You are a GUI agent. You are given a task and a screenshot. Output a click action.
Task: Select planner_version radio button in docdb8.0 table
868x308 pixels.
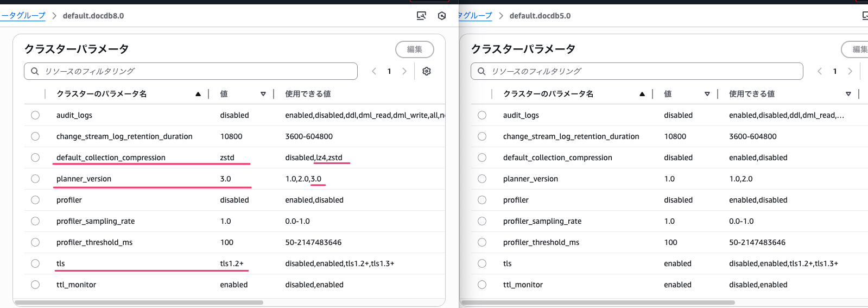(35, 179)
